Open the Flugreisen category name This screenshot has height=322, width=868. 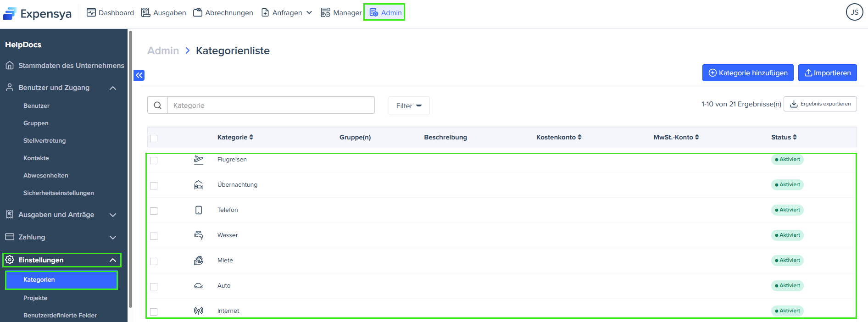click(x=232, y=159)
